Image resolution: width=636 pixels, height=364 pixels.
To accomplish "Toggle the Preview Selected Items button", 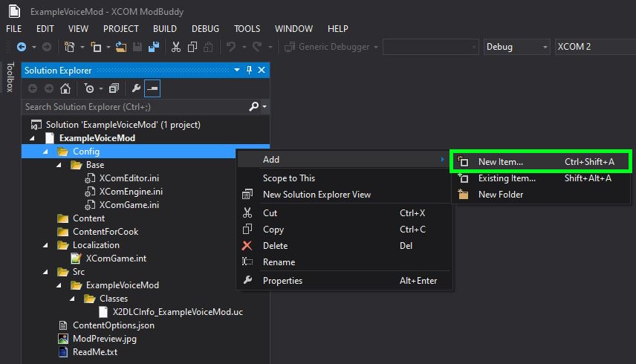I will pos(152,88).
